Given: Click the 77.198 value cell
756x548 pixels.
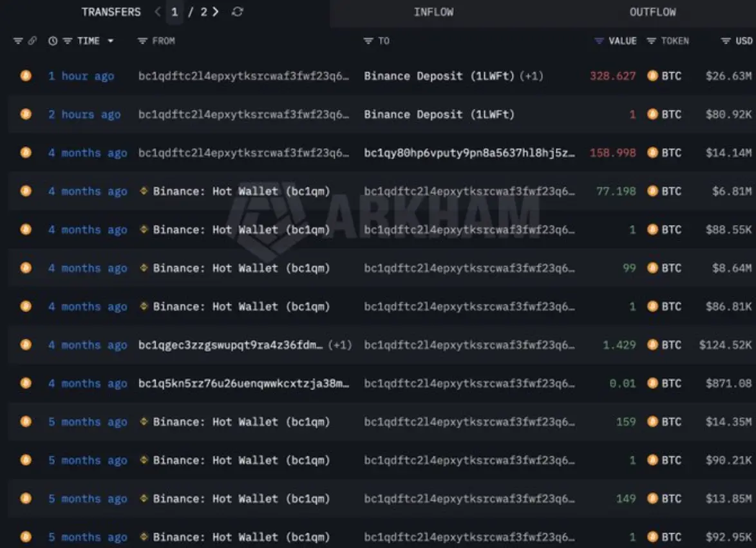Looking at the screenshot, I should pos(616,191).
